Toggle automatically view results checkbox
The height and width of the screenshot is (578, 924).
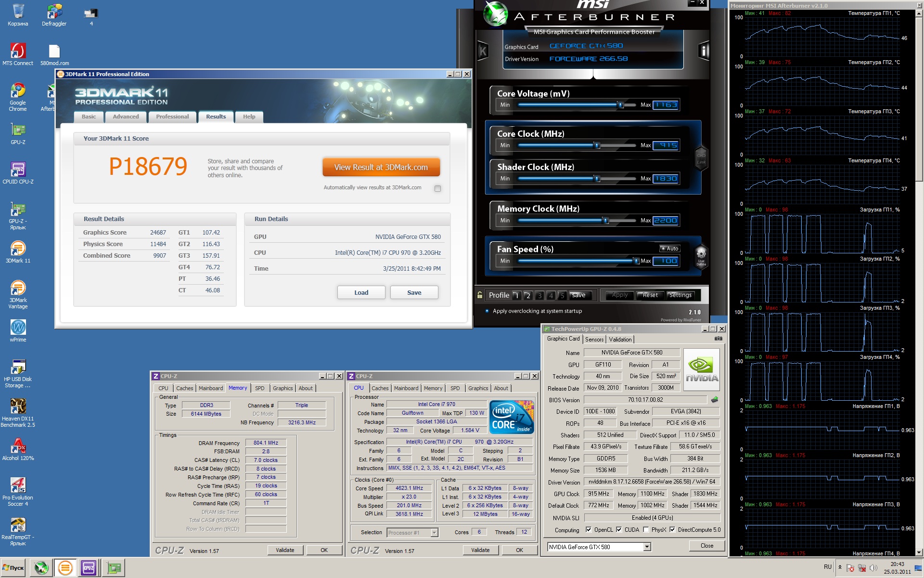click(x=437, y=188)
